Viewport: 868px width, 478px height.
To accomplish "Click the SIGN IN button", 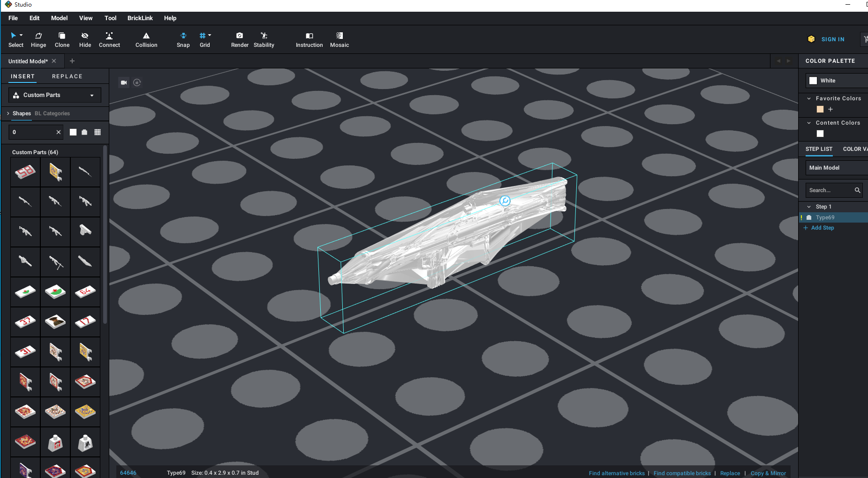I will (832, 39).
